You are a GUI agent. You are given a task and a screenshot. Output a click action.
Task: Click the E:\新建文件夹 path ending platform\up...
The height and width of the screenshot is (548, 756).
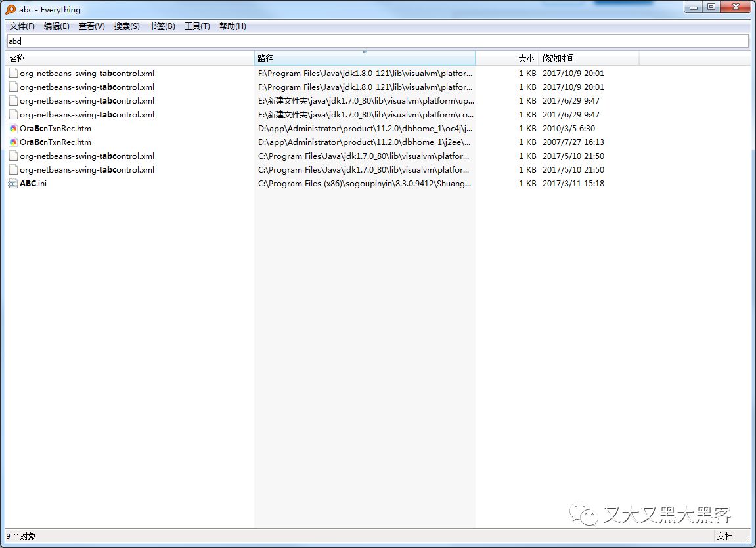point(366,101)
